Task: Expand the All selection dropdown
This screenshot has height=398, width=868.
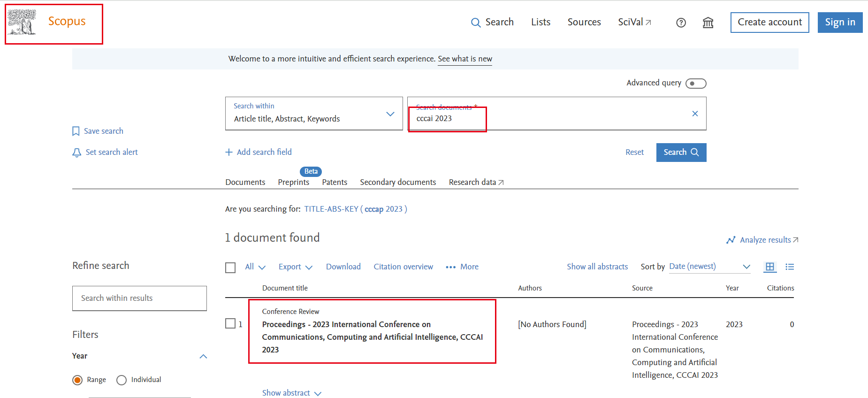Action: click(x=255, y=267)
